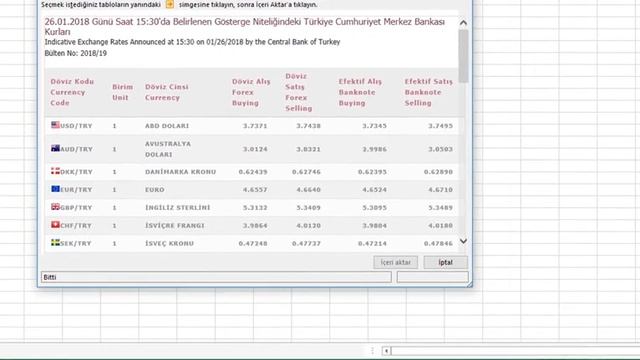This screenshot has width=640, height=360.
Task: Click the SEK banknote selling value 0.47846
Action: (x=438, y=244)
